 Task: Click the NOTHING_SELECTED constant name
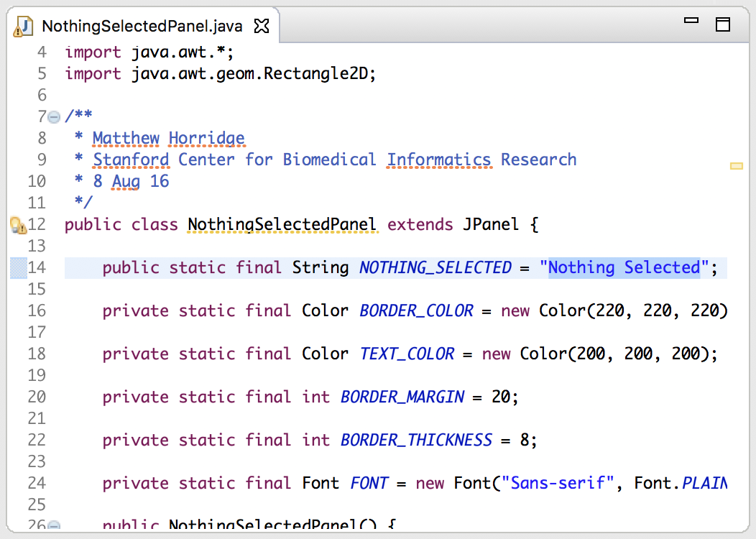435,267
